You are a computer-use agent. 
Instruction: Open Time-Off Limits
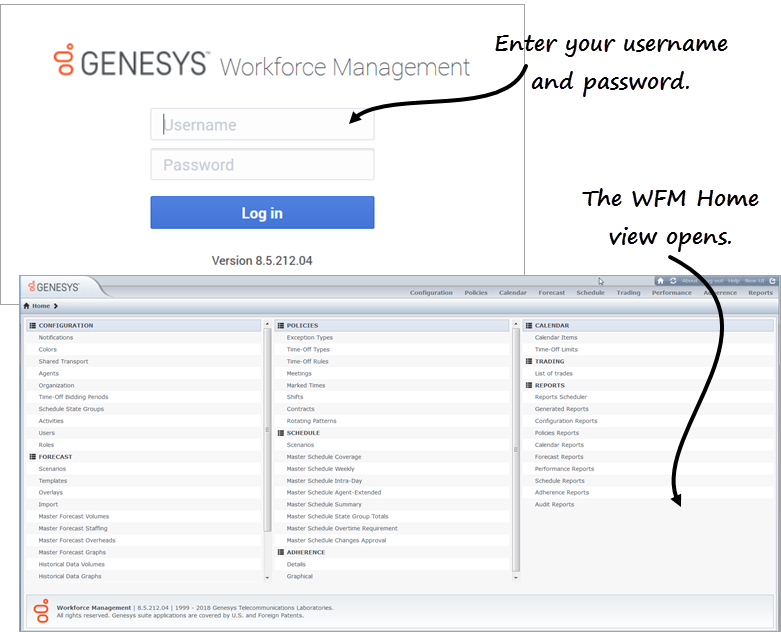click(x=556, y=349)
